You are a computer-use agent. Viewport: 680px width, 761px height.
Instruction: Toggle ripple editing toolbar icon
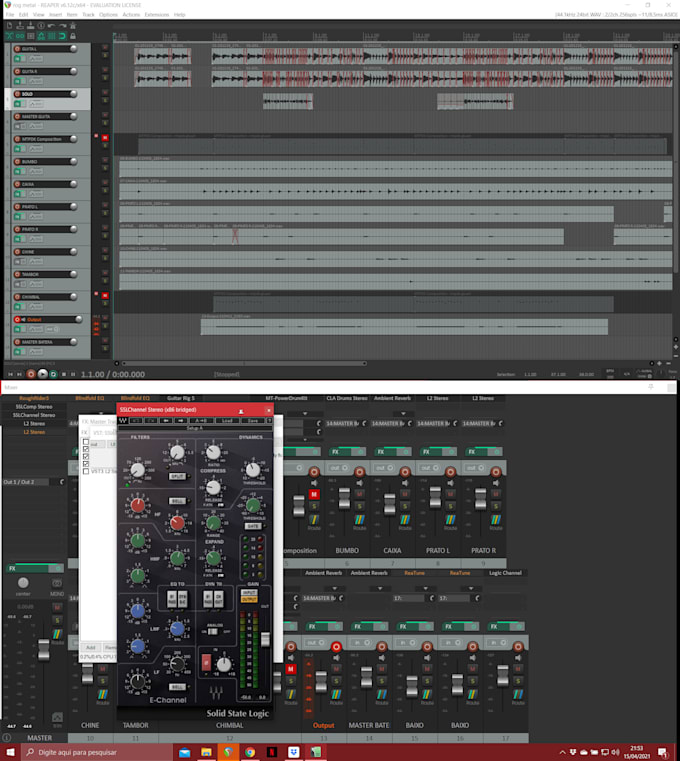click(x=31, y=36)
